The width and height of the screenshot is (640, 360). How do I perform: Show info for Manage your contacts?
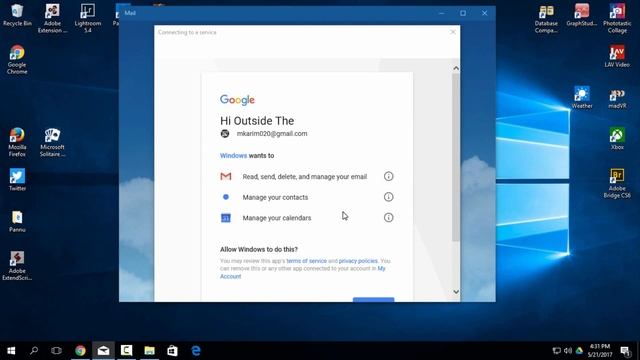(x=388, y=197)
